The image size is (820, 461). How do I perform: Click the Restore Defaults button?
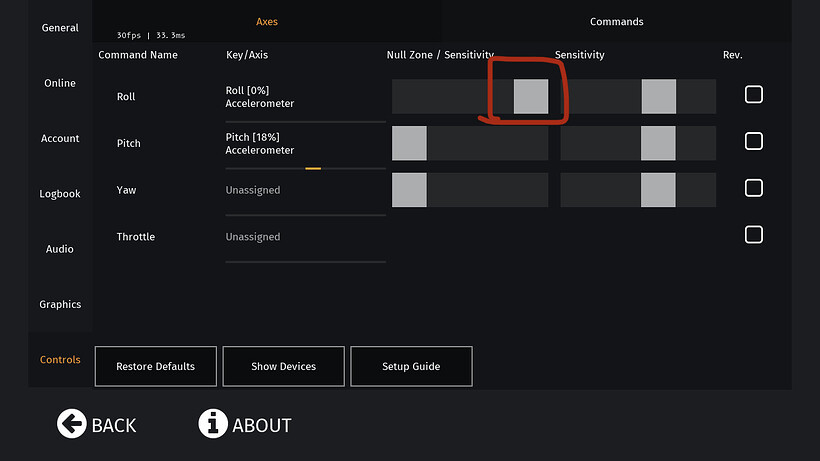point(156,366)
